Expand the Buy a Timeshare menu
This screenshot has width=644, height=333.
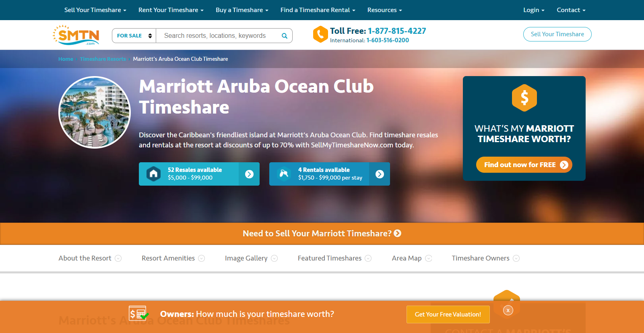click(x=242, y=10)
